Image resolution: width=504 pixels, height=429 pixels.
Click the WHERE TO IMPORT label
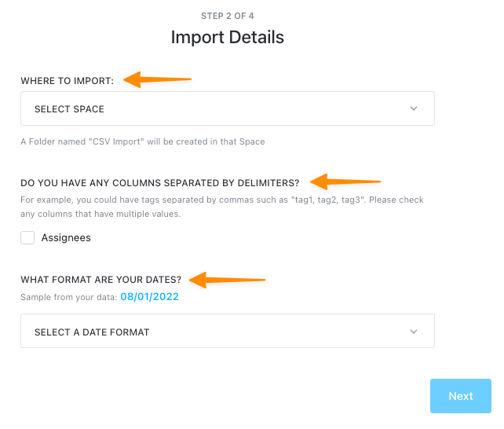coord(68,80)
